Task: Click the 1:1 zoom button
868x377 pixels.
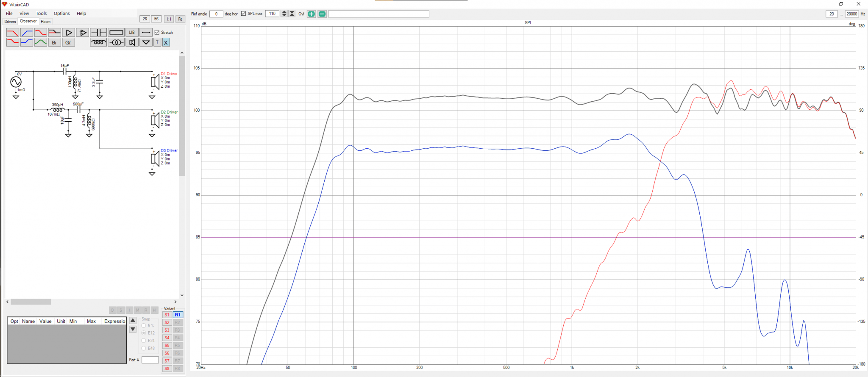Action: (x=169, y=19)
